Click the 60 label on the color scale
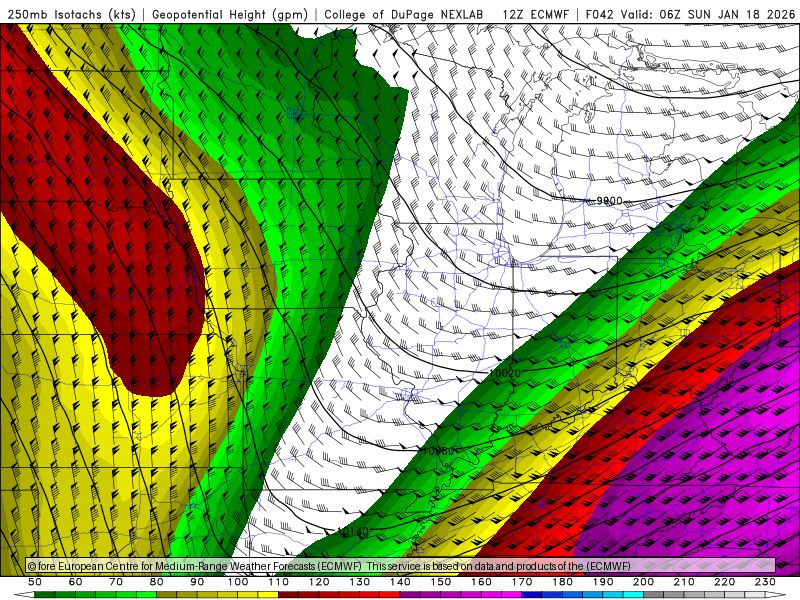The image size is (800, 600). (x=76, y=582)
